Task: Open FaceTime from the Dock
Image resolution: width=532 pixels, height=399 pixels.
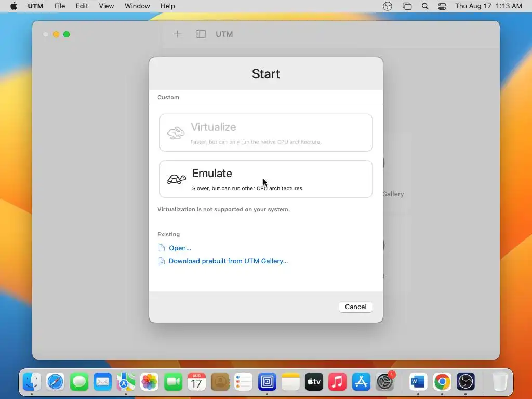Action: click(173, 382)
